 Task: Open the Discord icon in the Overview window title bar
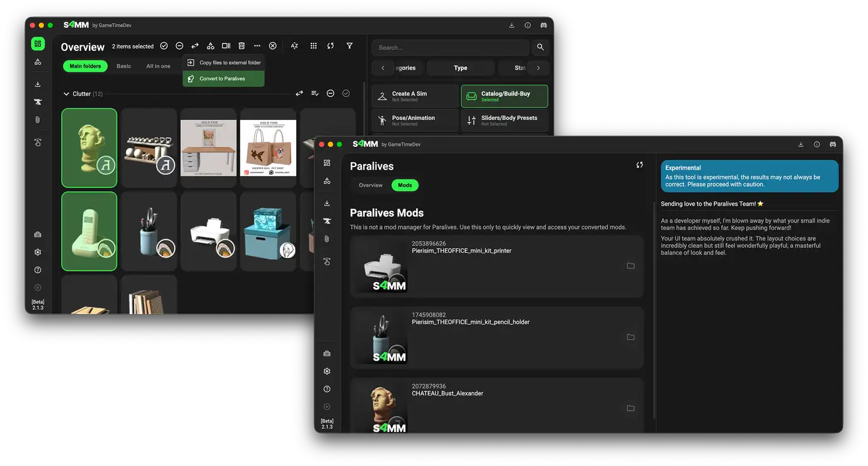click(x=543, y=25)
